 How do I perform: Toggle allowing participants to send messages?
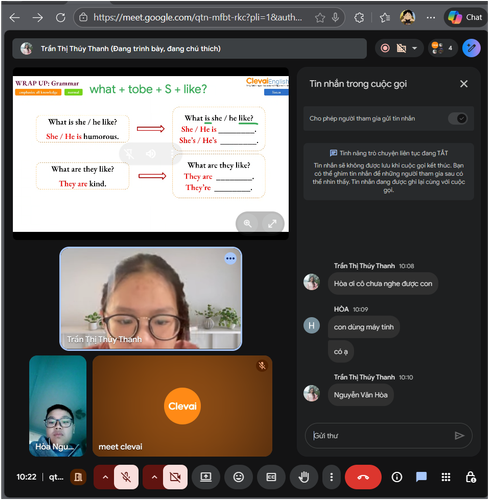click(458, 118)
